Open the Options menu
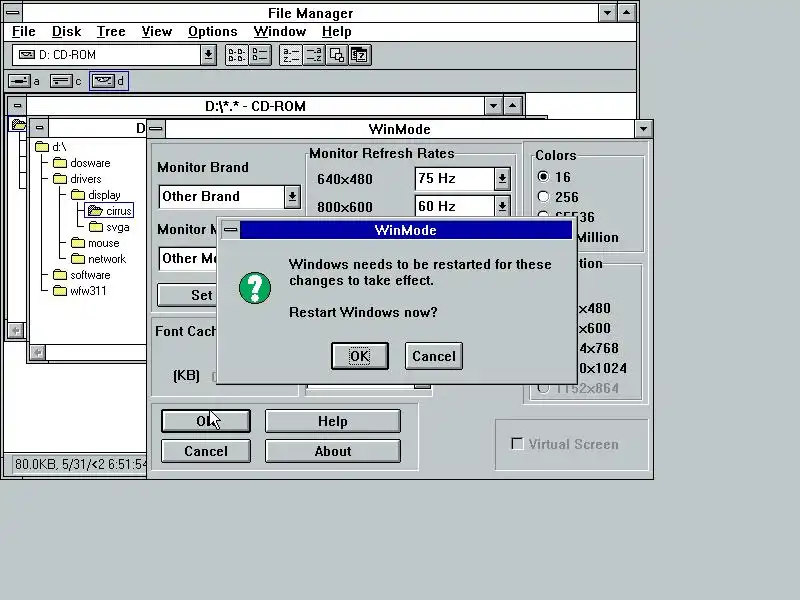Screen dimensions: 800x600 click(x=213, y=32)
